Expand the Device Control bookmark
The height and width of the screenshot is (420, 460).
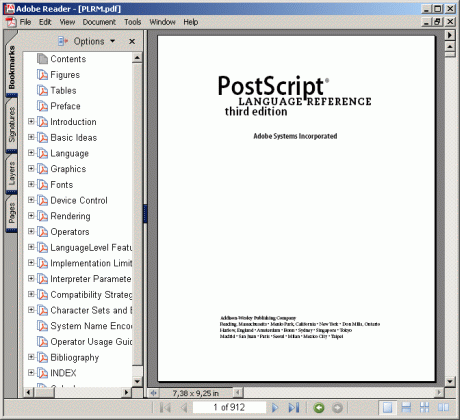tap(31, 200)
